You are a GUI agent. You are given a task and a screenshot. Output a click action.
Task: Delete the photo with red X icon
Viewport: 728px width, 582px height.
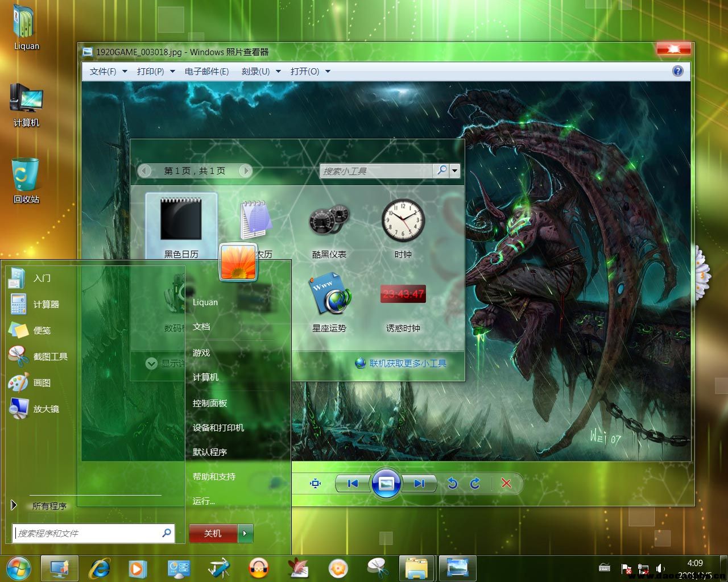(x=506, y=483)
